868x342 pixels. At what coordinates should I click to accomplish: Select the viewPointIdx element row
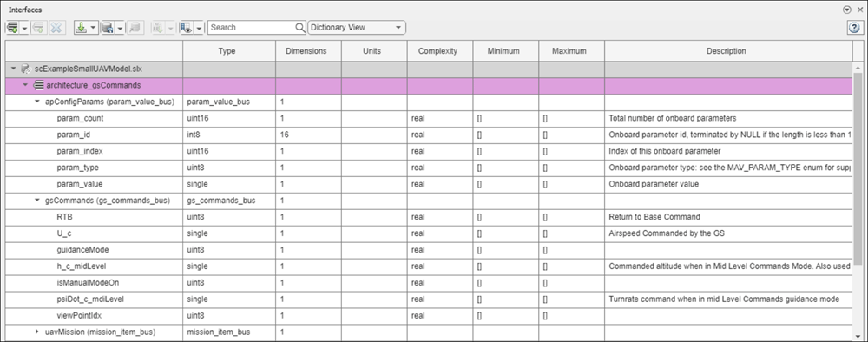[x=429, y=315]
